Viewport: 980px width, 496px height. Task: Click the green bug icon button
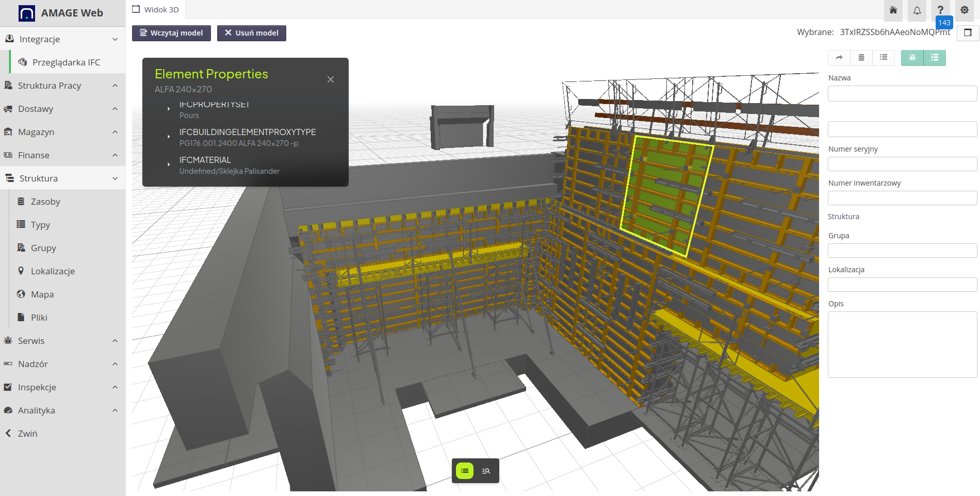(912, 58)
